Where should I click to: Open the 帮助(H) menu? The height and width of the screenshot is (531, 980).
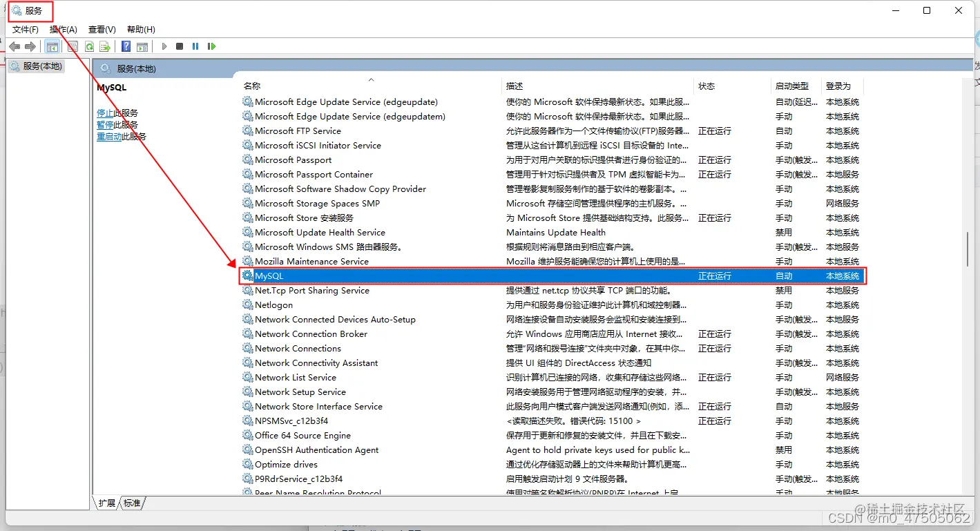pos(141,30)
